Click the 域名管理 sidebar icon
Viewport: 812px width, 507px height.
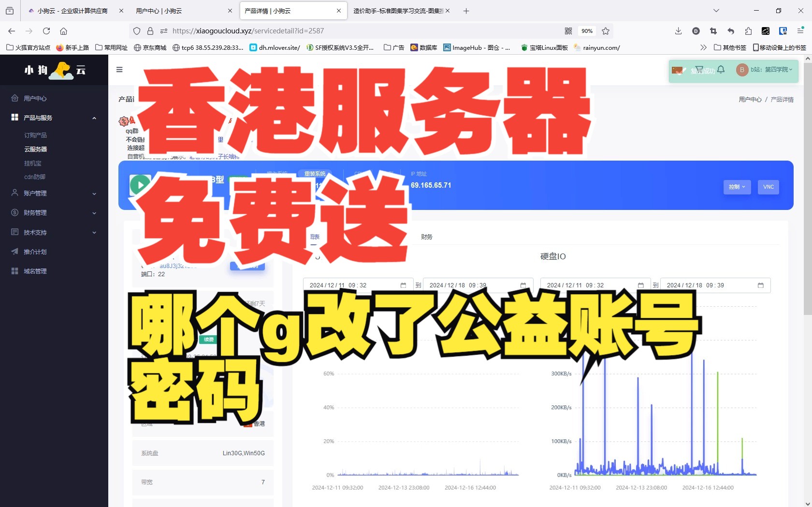[x=14, y=271]
